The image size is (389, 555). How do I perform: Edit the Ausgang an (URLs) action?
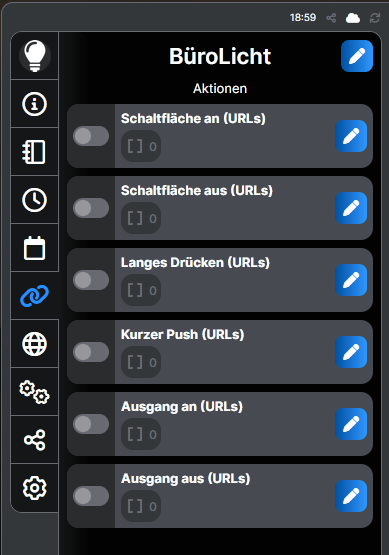click(351, 424)
